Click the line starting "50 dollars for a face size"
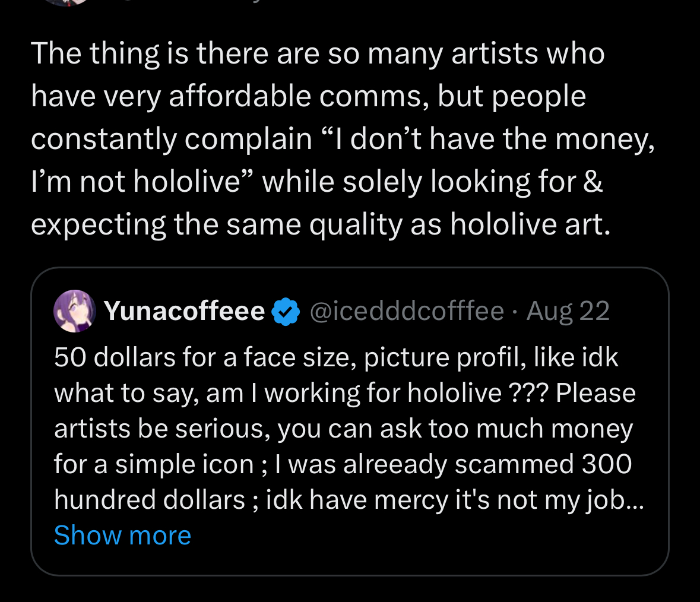Viewport: 700px width, 602px height. pos(336,357)
